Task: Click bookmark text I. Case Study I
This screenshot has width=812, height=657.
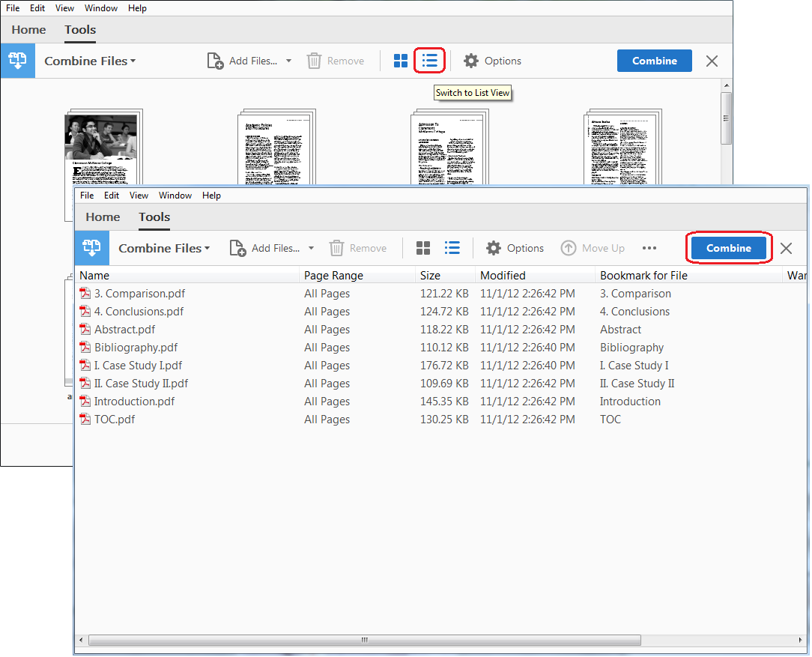Action: click(x=634, y=366)
